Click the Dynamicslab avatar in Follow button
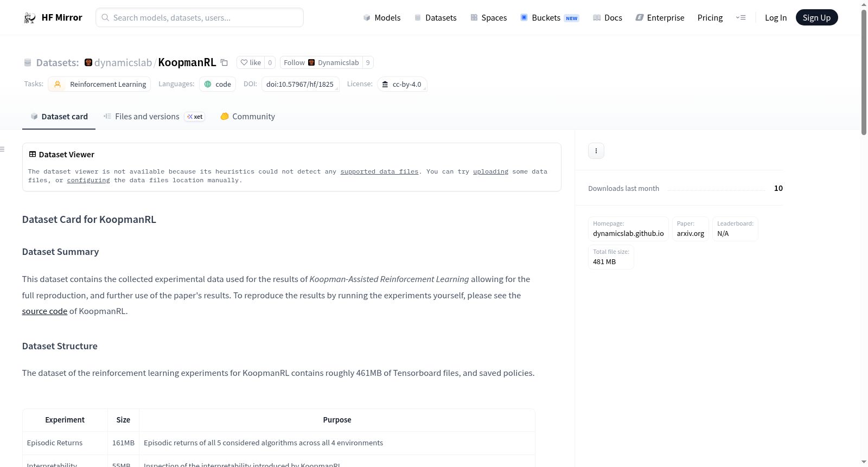Image resolution: width=868 pixels, height=467 pixels. pos(311,62)
